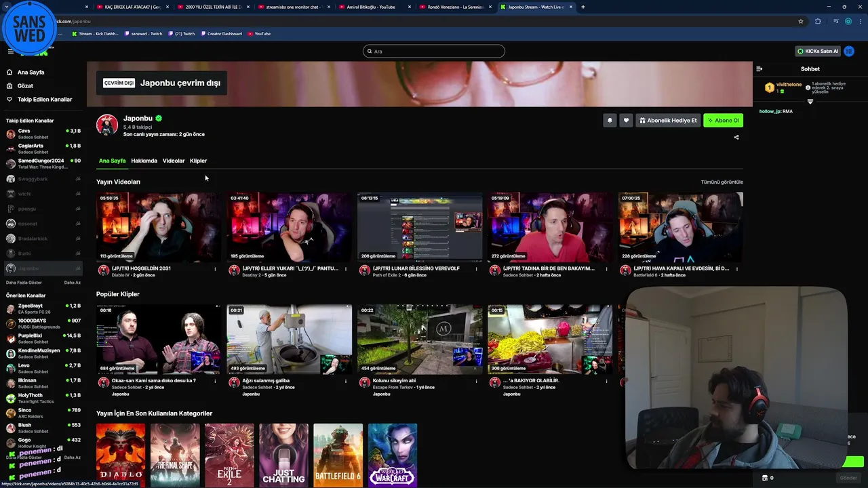868x488 pixels.
Task: Open options menu for ELLER YUKARI video
Action: pyautogui.click(x=346, y=269)
